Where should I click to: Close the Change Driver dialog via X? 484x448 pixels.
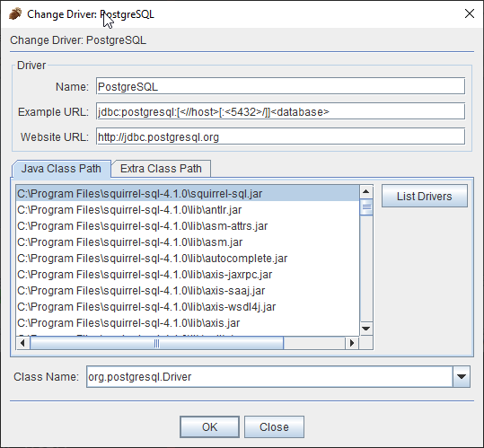pos(470,13)
